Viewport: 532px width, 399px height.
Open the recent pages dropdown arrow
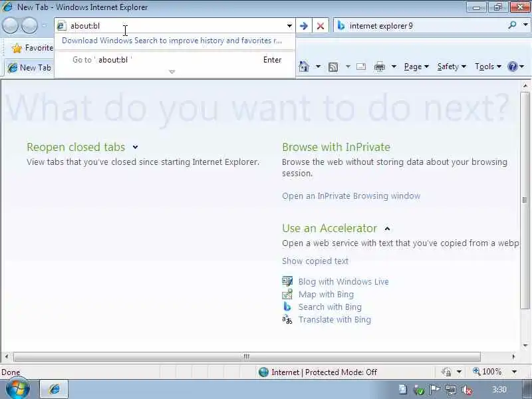45,26
